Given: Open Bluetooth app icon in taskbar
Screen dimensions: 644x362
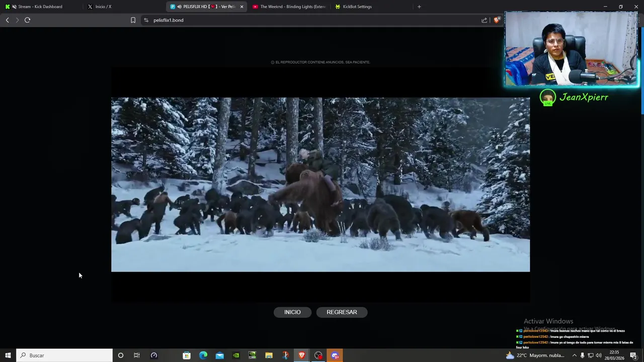Looking at the screenshot, I should pos(285,355).
